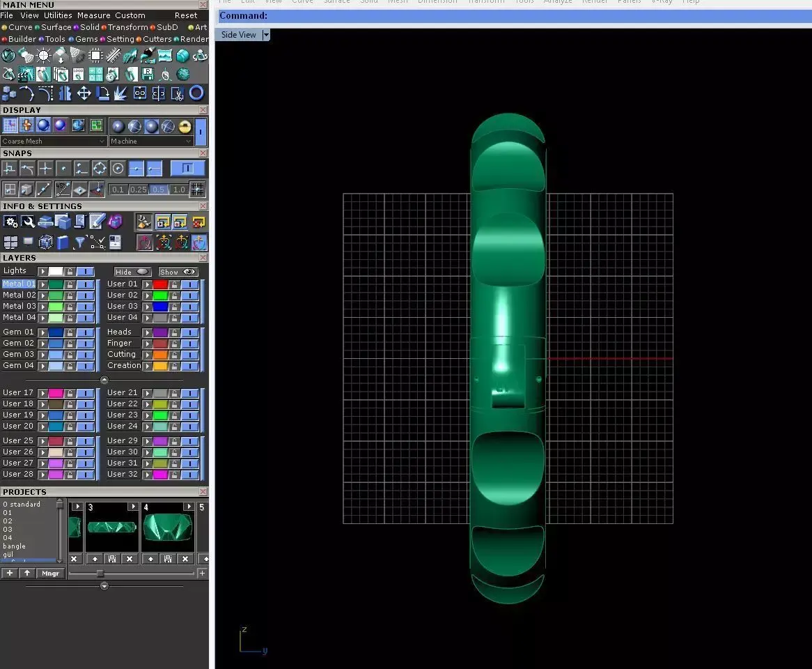Expand project thumbnail 3 arrow
The height and width of the screenshot is (669, 812).
pos(133,507)
